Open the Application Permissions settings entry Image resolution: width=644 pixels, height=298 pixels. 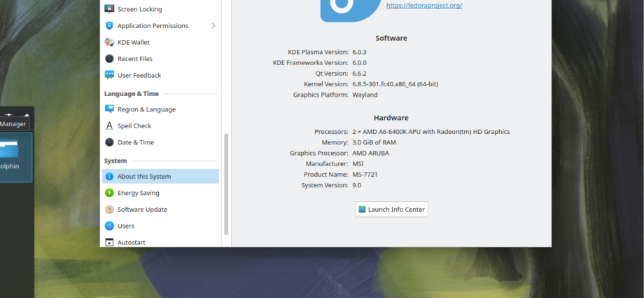pyautogui.click(x=160, y=25)
